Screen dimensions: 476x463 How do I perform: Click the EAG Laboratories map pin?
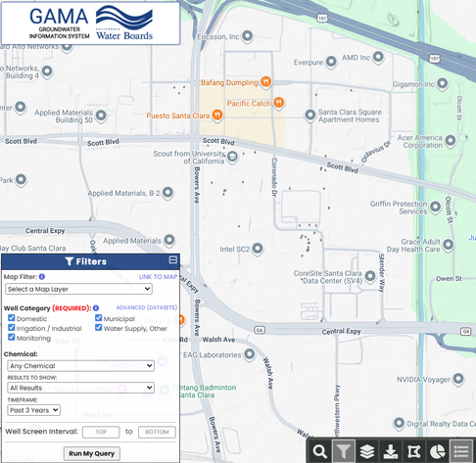pos(250,354)
